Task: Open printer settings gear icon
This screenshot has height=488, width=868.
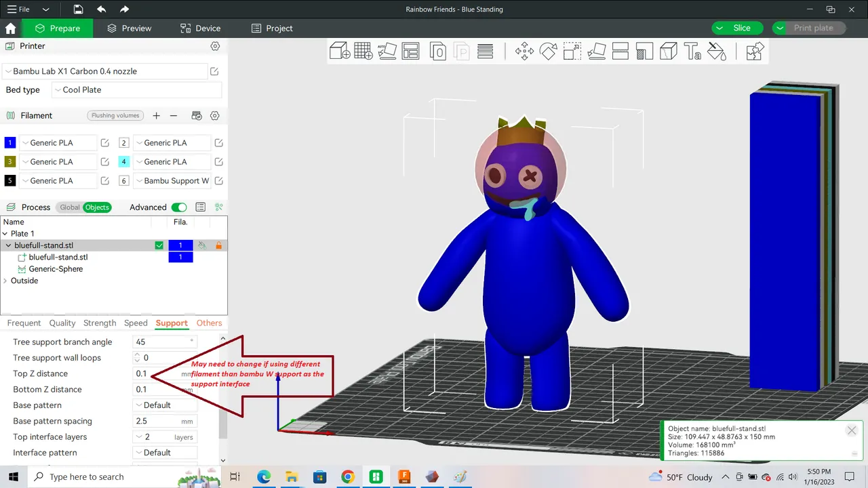Action: tap(215, 46)
